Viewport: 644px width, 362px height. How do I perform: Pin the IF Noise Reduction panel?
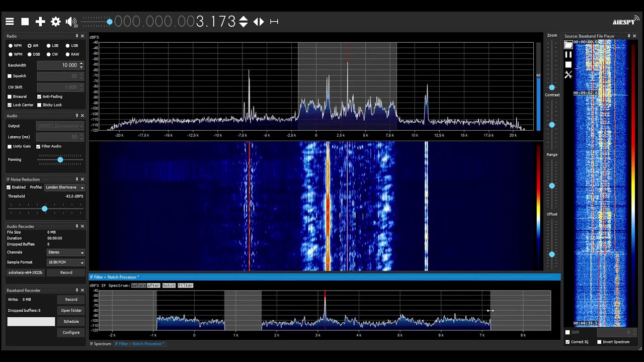tap(77, 179)
